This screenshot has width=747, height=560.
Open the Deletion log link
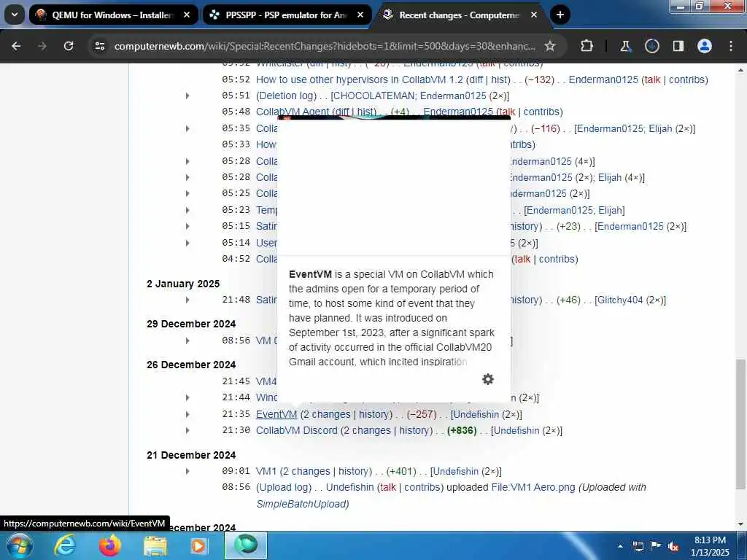(286, 96)
